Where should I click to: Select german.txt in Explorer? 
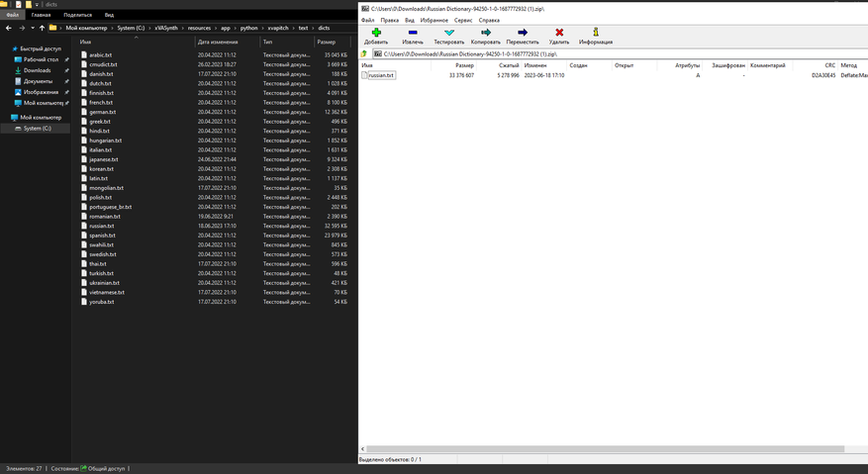[102, 112]
